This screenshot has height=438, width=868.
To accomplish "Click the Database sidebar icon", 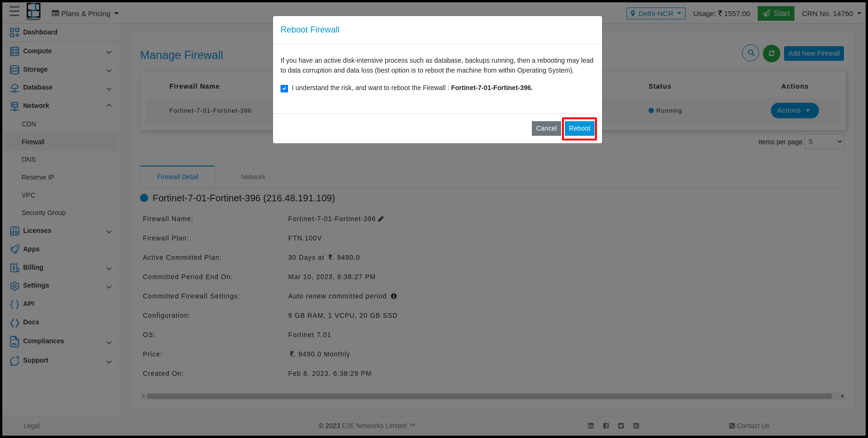I will pos(15,88).
